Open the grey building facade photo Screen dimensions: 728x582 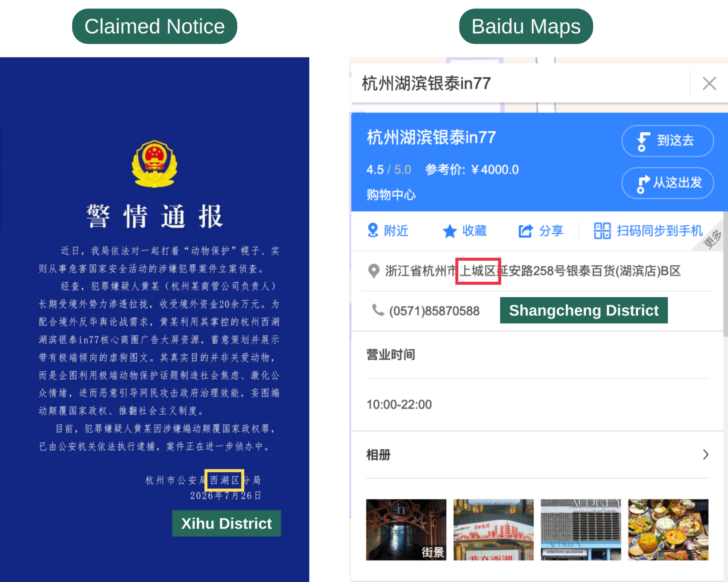[x=581, y=530]
